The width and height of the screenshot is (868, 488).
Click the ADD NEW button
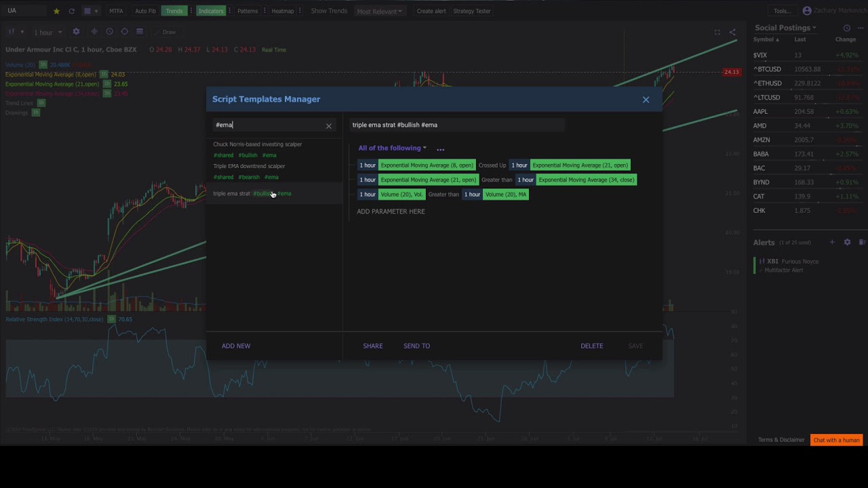[236, 346]
